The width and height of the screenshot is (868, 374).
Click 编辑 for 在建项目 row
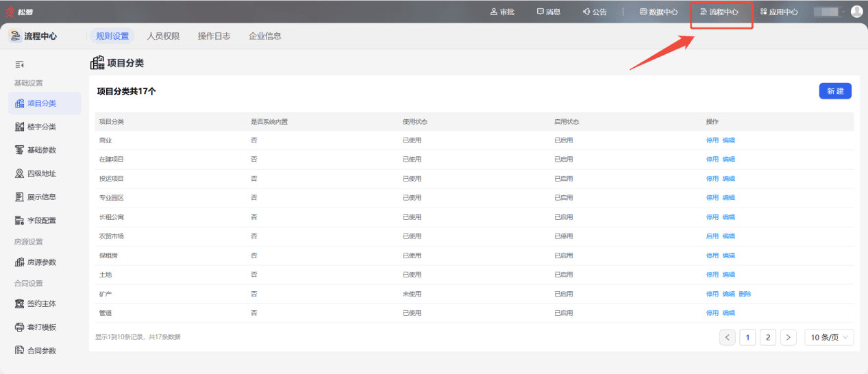coord(728,159)
